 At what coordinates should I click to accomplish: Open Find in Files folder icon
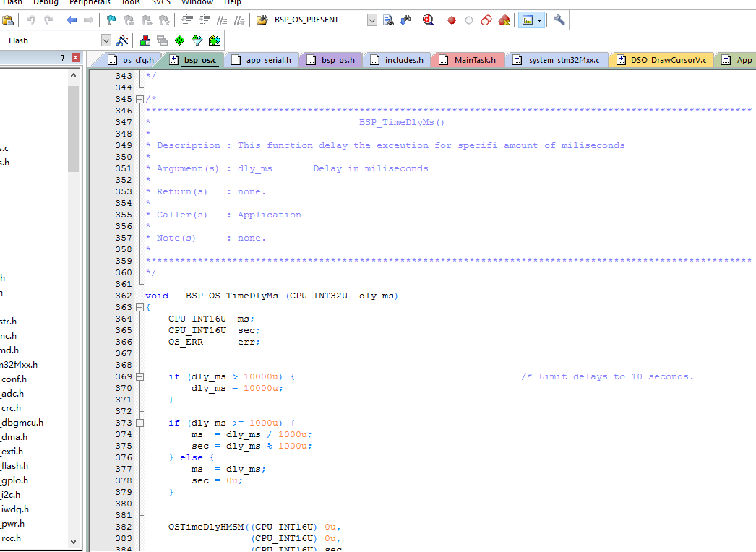[x=262, y=20]
